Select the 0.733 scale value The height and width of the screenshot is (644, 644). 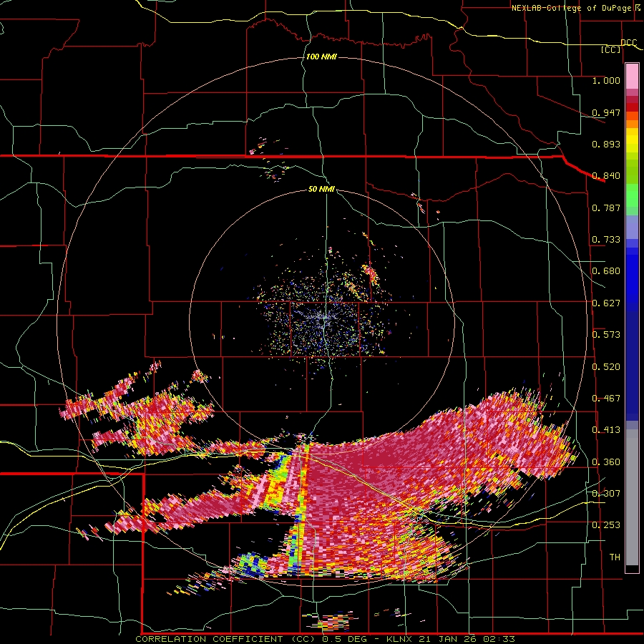tap(606, 240)
